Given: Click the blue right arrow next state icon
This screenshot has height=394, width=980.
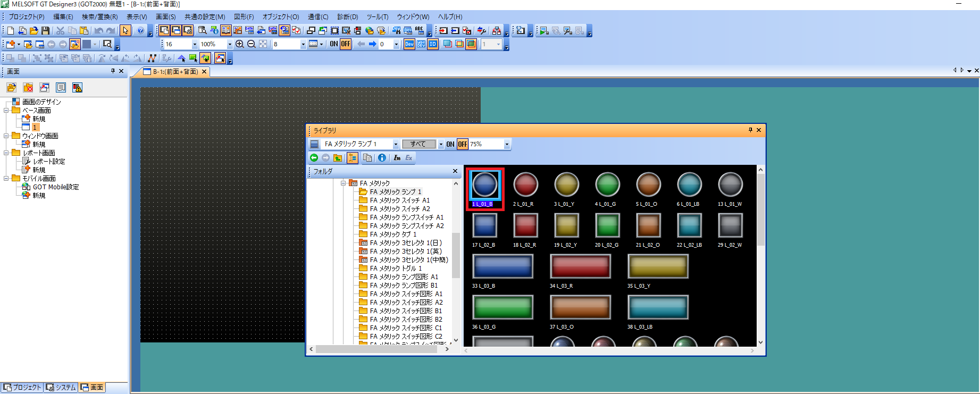Looking at the screenshot, I should pos(373,44).
